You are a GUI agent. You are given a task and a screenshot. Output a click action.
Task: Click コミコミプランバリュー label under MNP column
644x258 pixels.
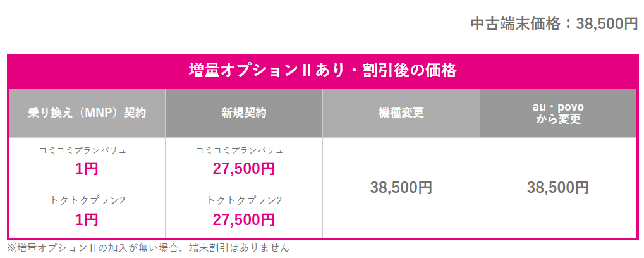click(87, 150)
